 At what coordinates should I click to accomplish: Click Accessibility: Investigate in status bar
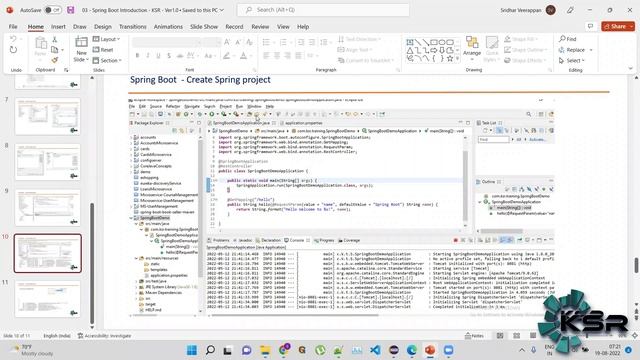pos(104,336)
